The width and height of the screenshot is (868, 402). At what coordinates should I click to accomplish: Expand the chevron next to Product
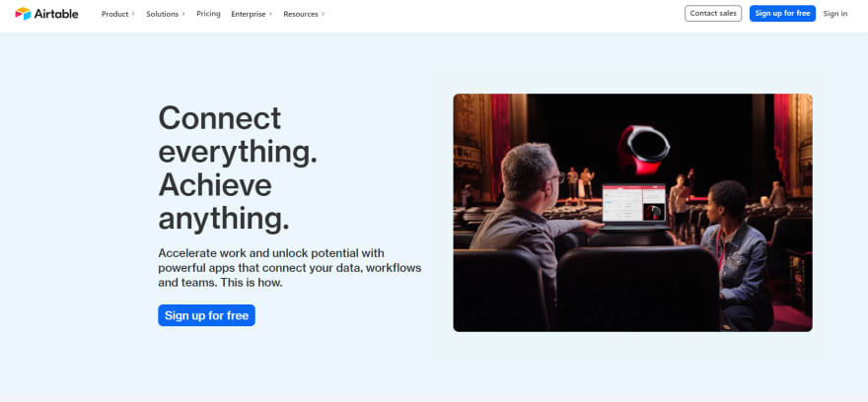tap(133, 14)
